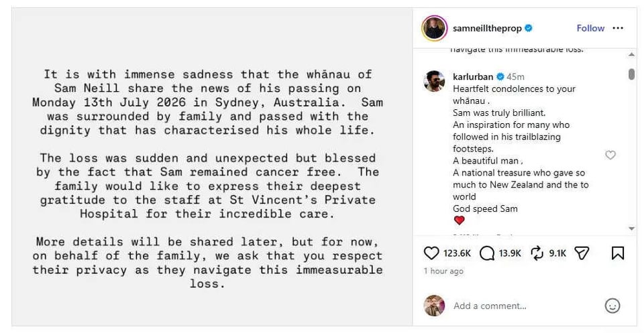Like karlurban's comment with small heart
Screen dimensions: 644x333
pos(610,155)
